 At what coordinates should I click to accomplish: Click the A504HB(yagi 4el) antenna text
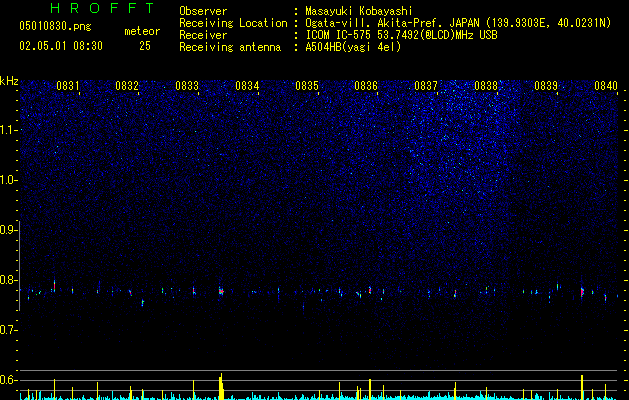tap(353, 47)
